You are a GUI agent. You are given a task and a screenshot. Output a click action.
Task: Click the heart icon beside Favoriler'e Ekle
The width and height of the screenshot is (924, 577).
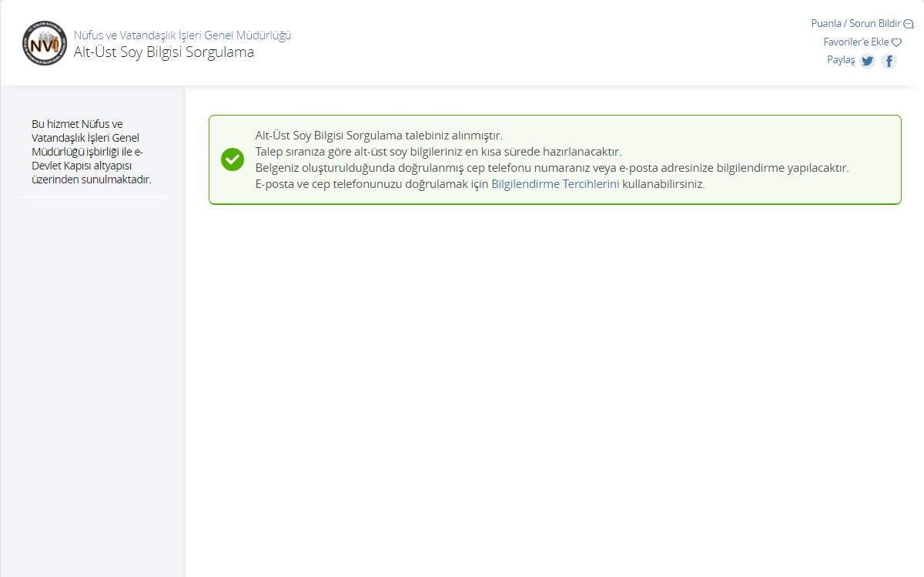click(x=896, y=42)
